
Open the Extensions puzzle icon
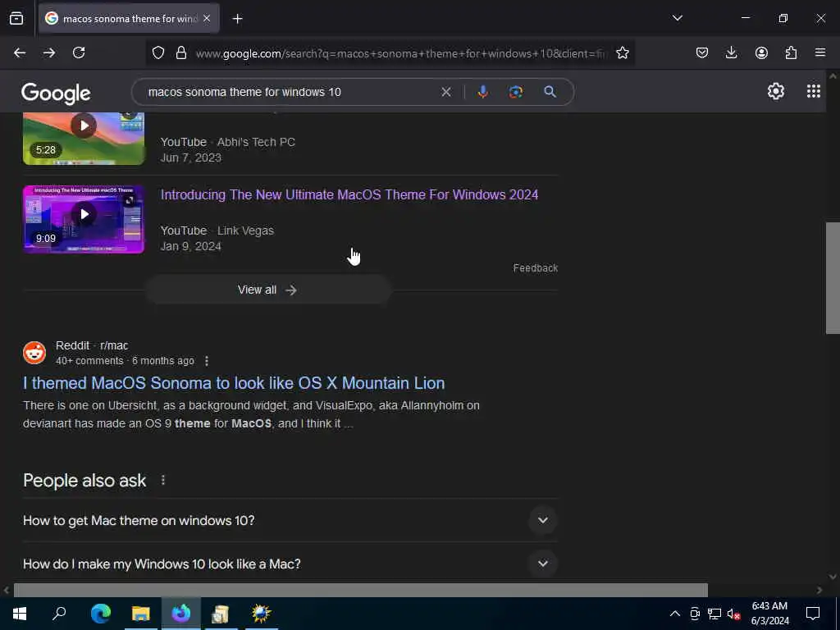tap(791, 52)
